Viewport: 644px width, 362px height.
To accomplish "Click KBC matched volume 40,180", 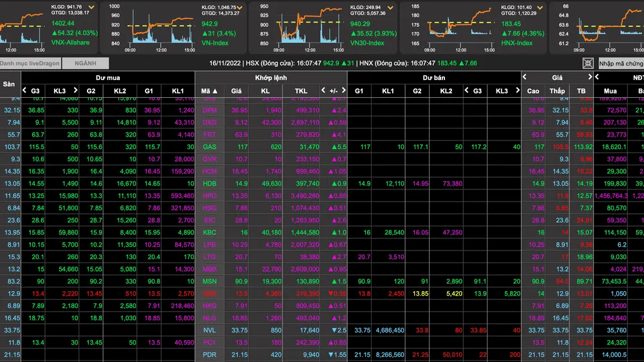I will click(272, 233).
